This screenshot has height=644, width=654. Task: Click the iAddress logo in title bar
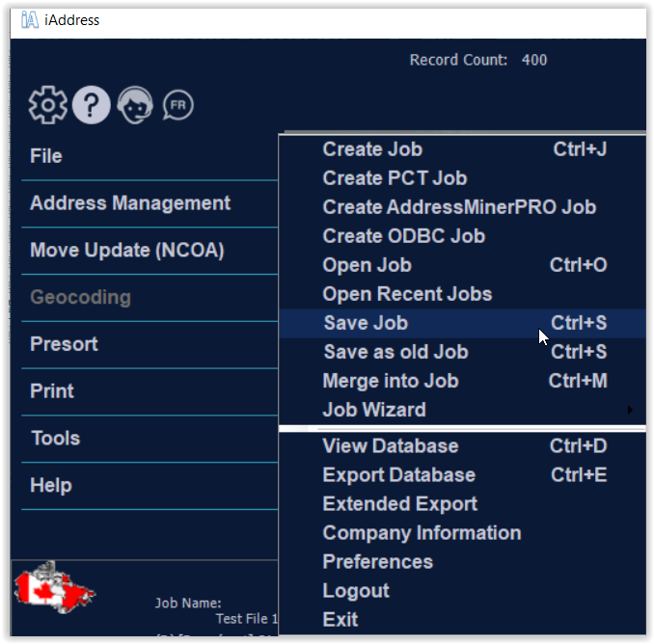(x=30, y=20)
